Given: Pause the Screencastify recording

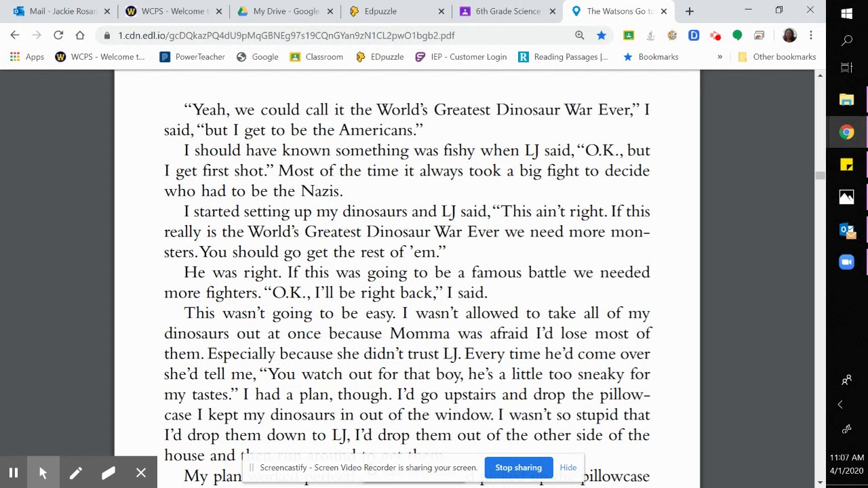Looking at the screenshot, I should pyautogui.click(x=14, y=473).
